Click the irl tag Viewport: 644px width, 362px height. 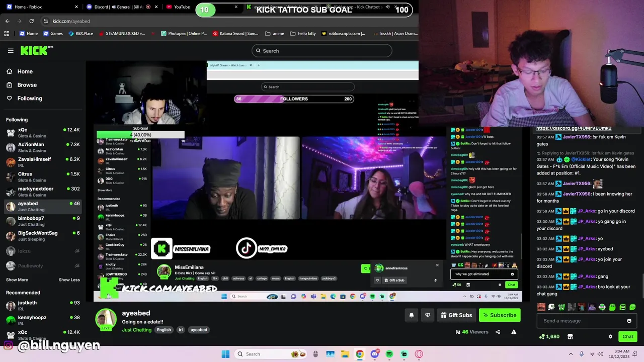coord(181,330)
